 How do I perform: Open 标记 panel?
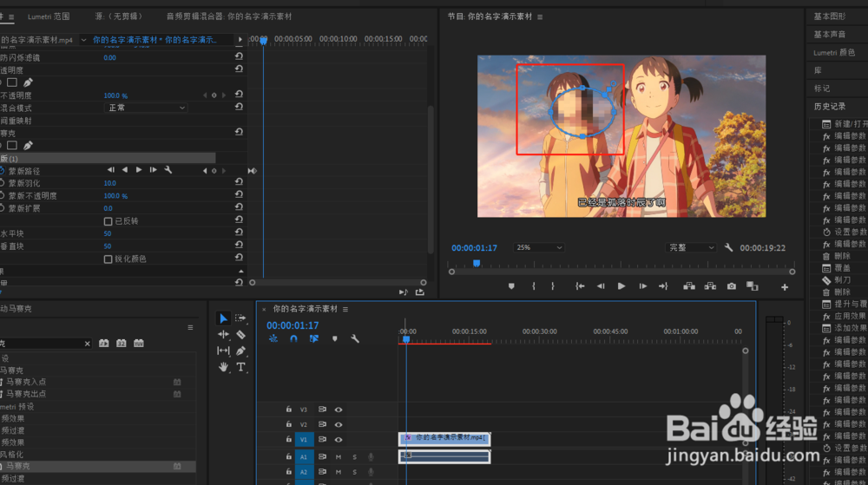pos(821,88)
